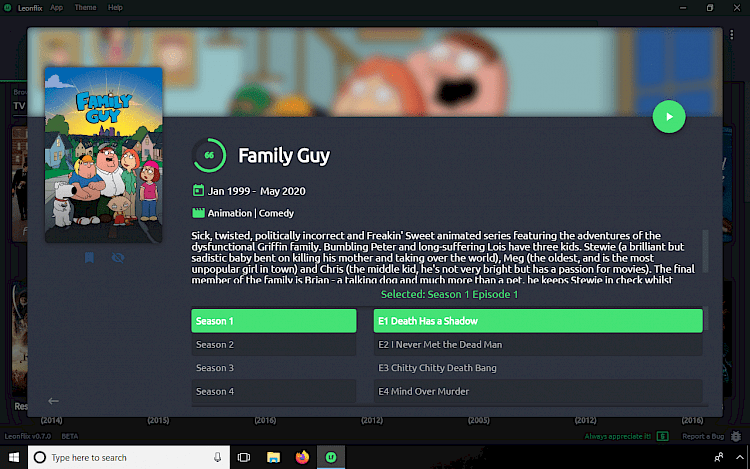This screenshot has width=750, height=469.
Task: Click the Report a Bug link
Action: (703, 436)
